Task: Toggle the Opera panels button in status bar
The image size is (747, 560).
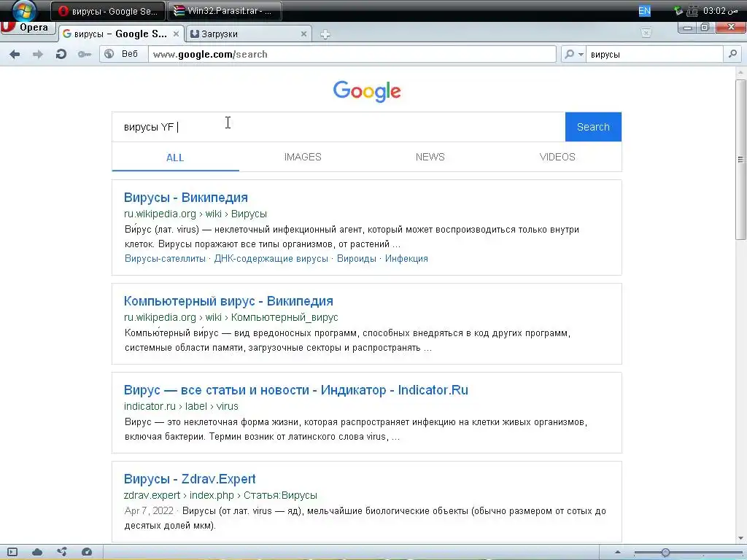Action: click(12, 552)
